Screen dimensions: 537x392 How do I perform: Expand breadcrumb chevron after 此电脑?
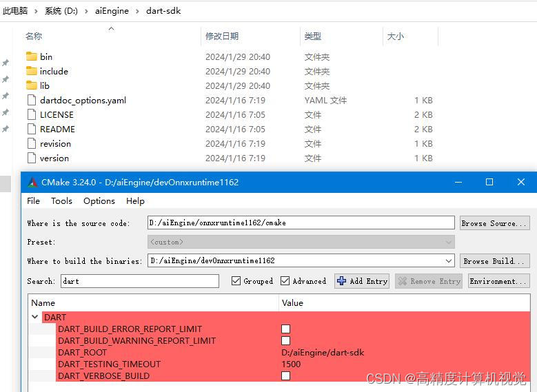tap(36, 11)
